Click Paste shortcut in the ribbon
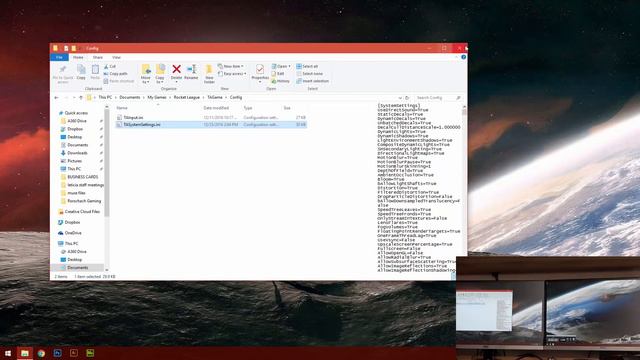 pos(119,81)
